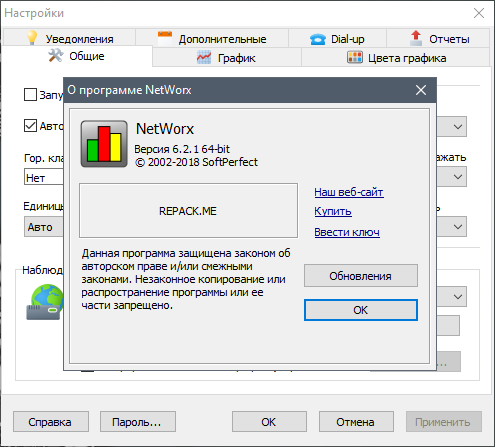495x447 pixels.
Task: Select the Общие tab
Action: 76,56
